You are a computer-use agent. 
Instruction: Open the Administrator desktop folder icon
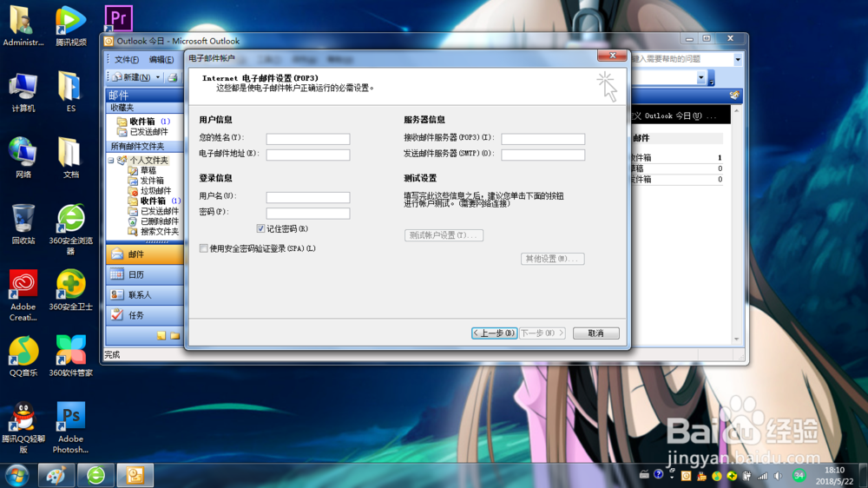(23, 25)
